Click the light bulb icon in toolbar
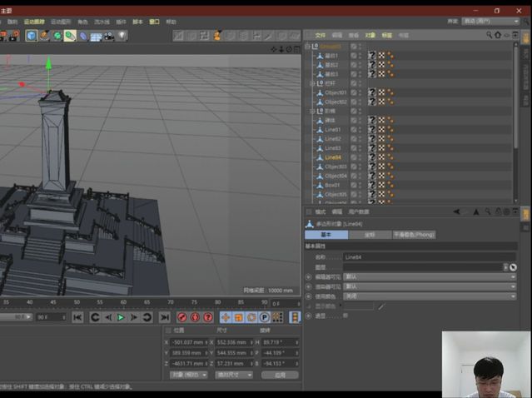This screenshot has height=398, width=532. [122, 36]
